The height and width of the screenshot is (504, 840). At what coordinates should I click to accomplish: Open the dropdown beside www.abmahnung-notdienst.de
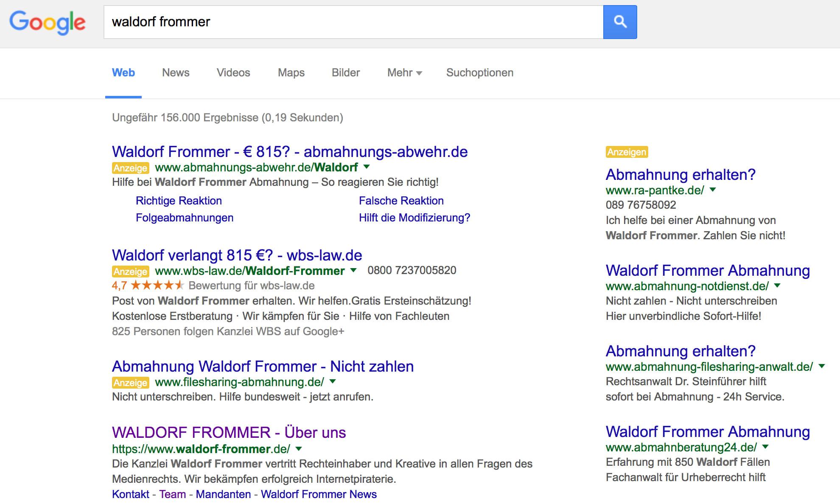(x=778, y=286)
